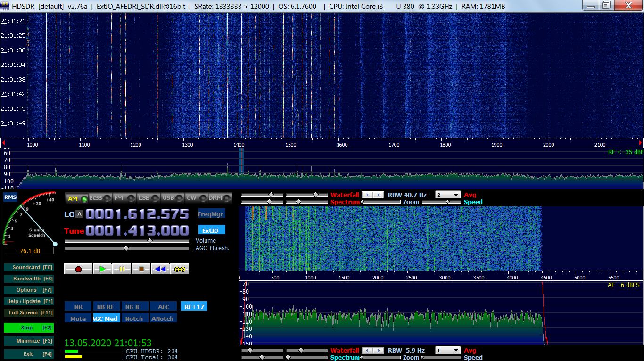Click the red RF Waterfall label
The height and width of the screenshot is (361, 644).
coord(345,195)
